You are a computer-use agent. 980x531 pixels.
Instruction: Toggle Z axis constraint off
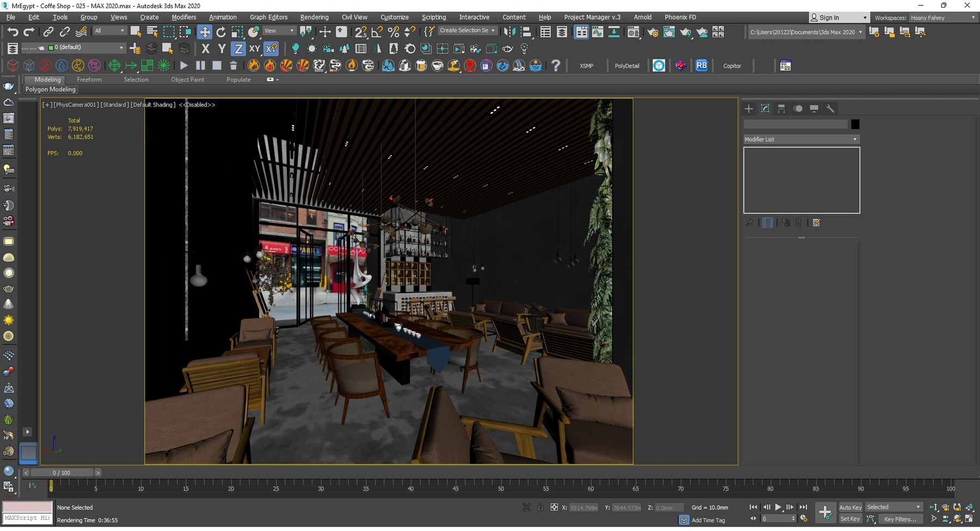click(x=238, y=48)
